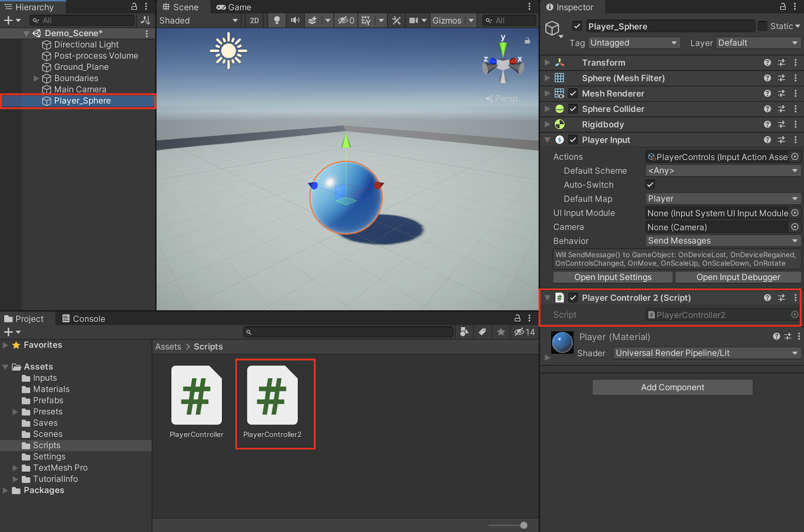Screen dimensions: 804x532
Task: Open the Shaded draw mode dropdown
Action: coord(198,21)
